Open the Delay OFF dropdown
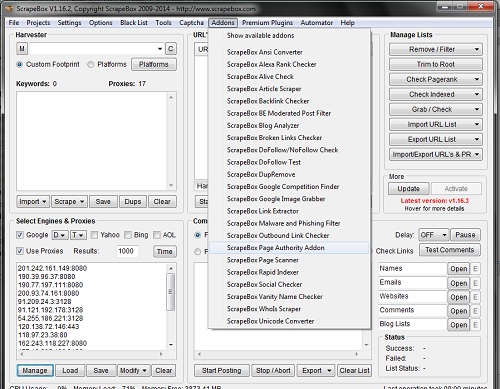The image size is (500, 389). coord(434,235)
